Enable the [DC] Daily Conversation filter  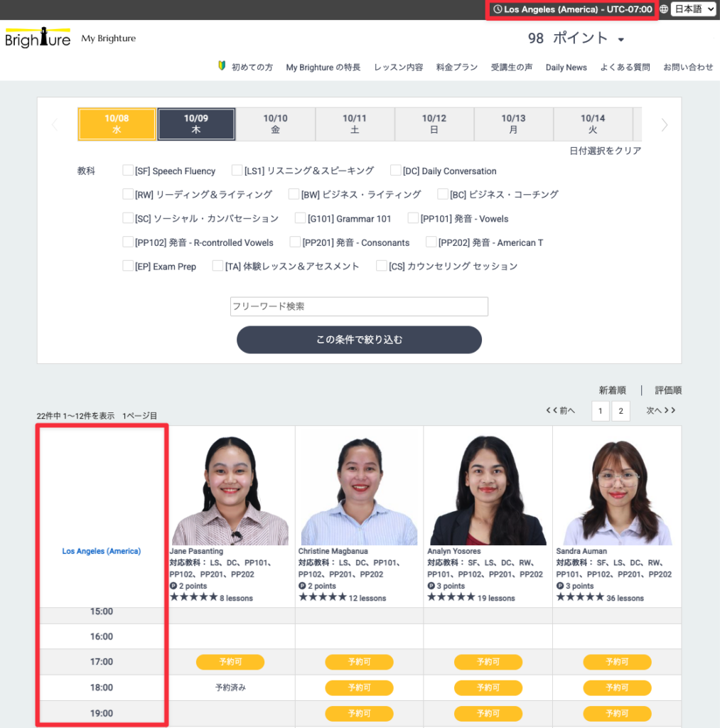tap(396, 171)
